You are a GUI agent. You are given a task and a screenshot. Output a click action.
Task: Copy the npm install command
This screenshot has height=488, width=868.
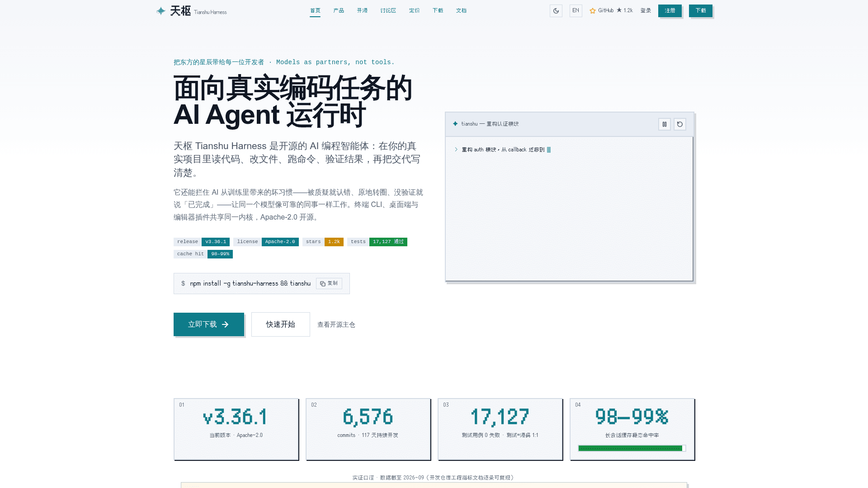pos(329,283)
